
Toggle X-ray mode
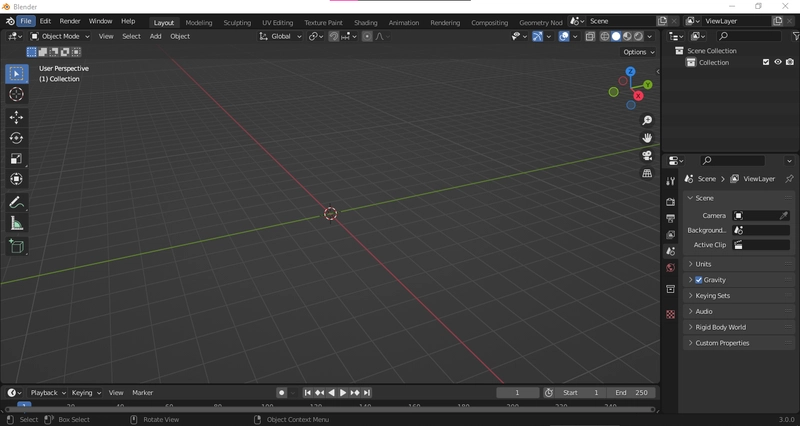[590, 36]
